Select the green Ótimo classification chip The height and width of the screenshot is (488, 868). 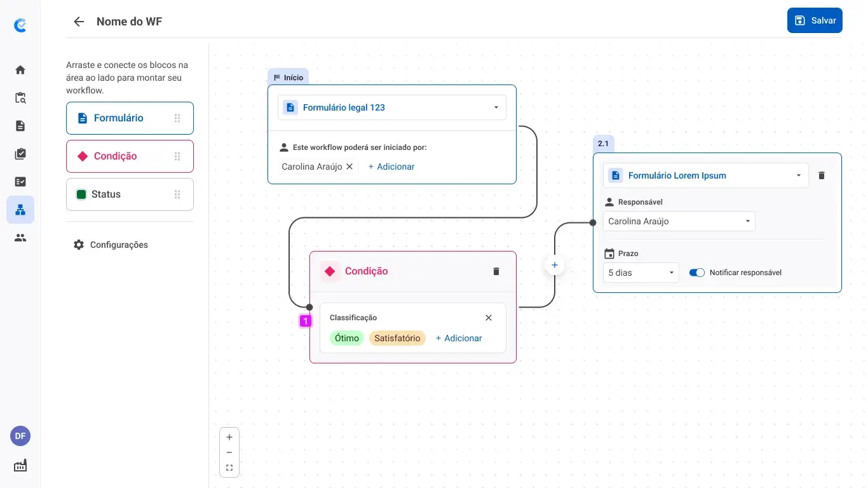tap(346, 338)
